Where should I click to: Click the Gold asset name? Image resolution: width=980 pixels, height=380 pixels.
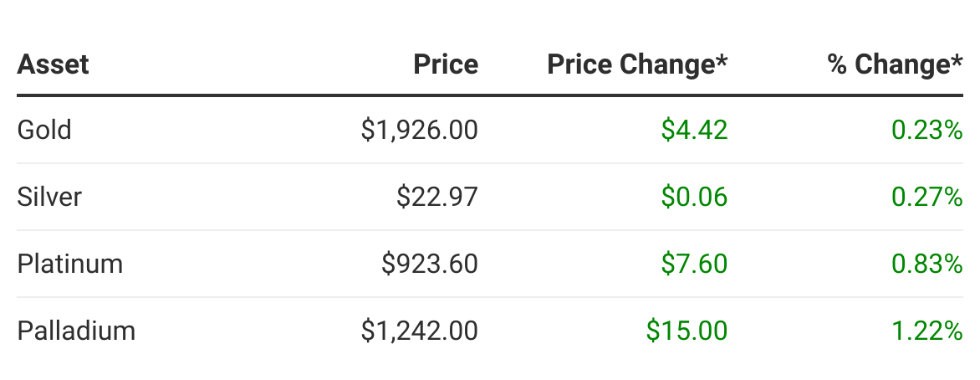click(x=44, y=130)
